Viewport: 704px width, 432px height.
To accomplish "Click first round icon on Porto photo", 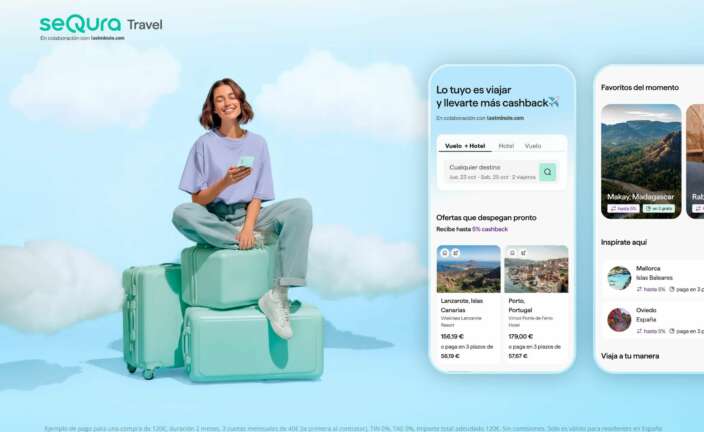I will click(x=512, y=253).
